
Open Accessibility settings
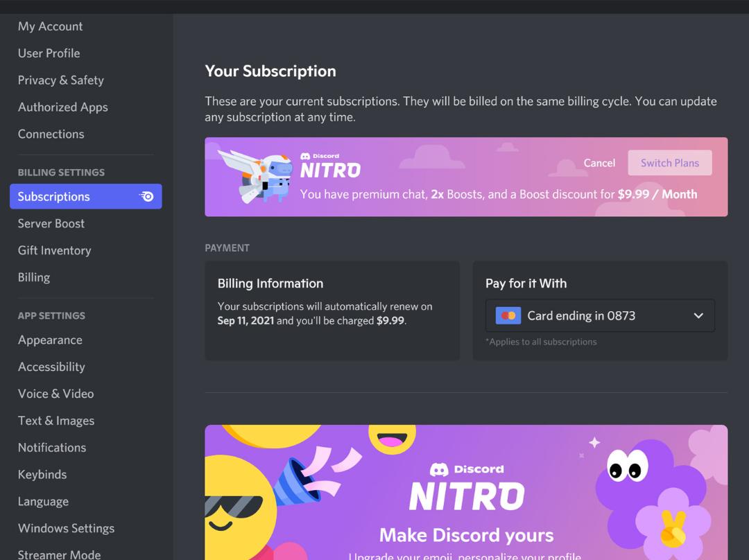[x=51, y=367]
